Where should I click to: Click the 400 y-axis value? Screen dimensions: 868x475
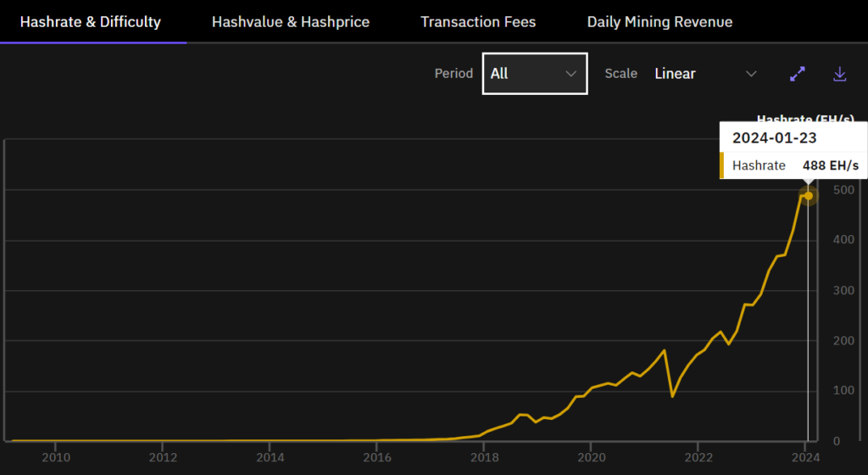click(x=843, y=240)
